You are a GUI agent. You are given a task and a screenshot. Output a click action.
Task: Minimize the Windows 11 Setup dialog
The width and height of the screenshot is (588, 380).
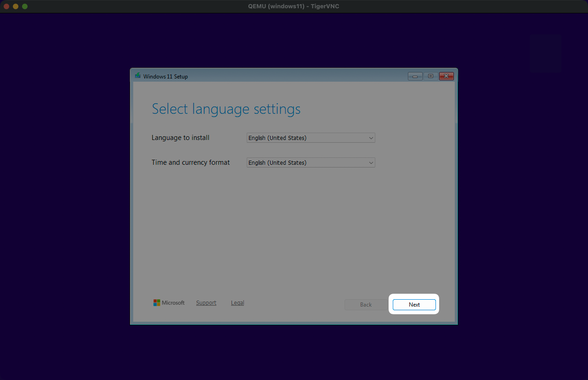pos(415,76)
